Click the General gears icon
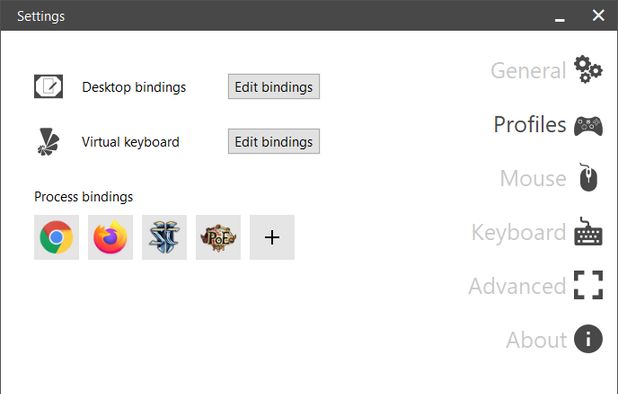618x394 pixels. coord(588,69)
